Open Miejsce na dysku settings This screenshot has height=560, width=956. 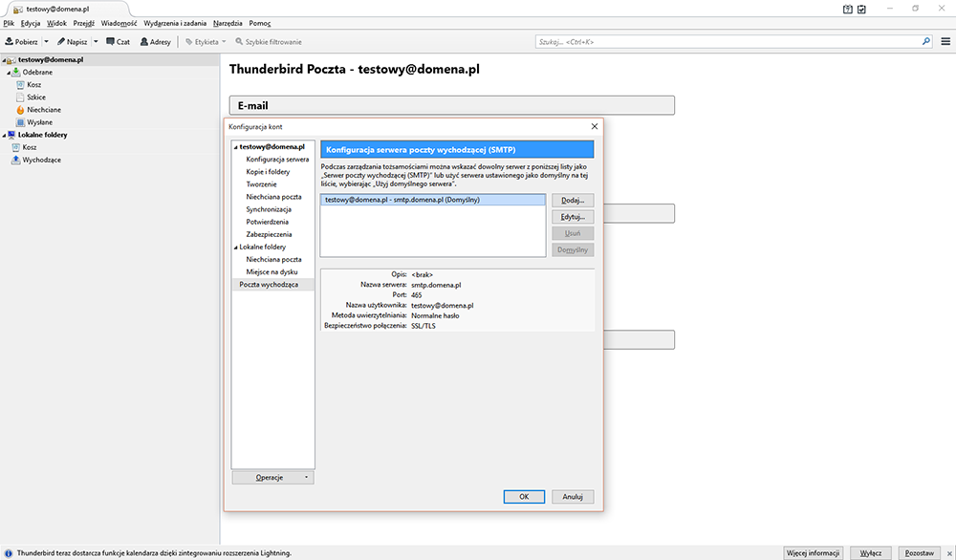[x=272, y=271]
